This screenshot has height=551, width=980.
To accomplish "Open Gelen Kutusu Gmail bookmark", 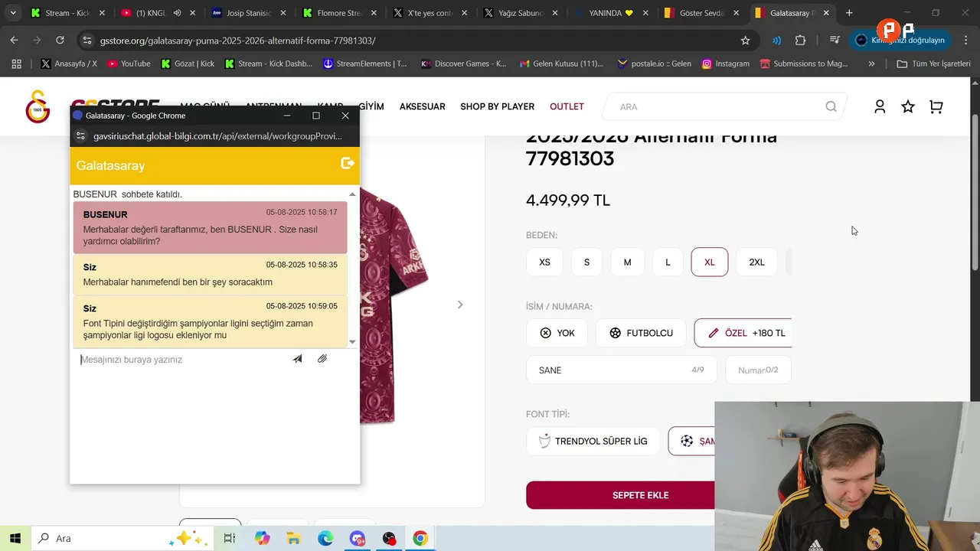I will [562, 64].
